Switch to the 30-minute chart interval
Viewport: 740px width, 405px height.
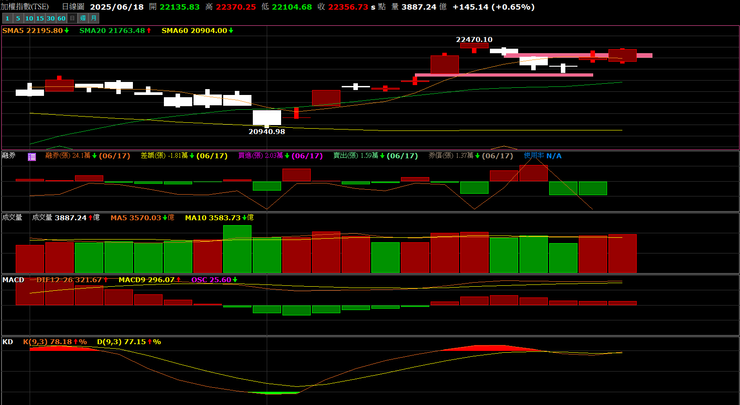coord(50,18)
